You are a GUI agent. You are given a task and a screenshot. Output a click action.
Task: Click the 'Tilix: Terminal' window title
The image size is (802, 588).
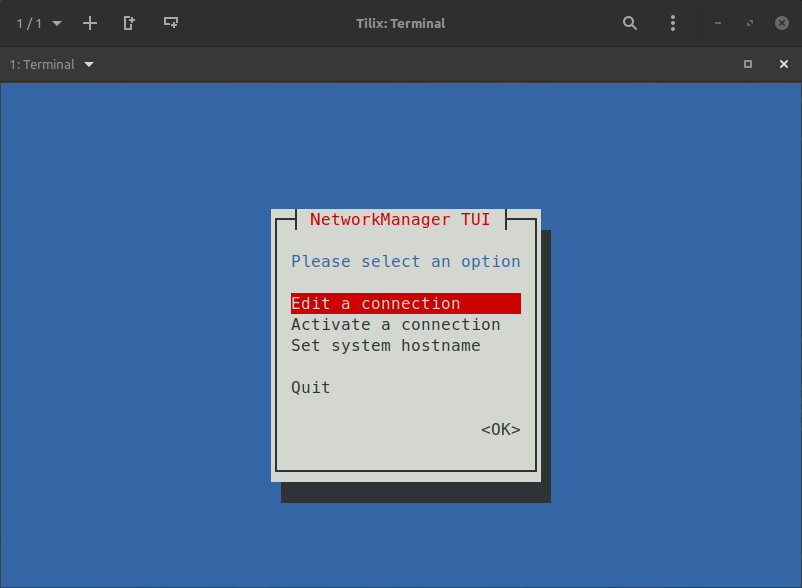pos(400,23)
